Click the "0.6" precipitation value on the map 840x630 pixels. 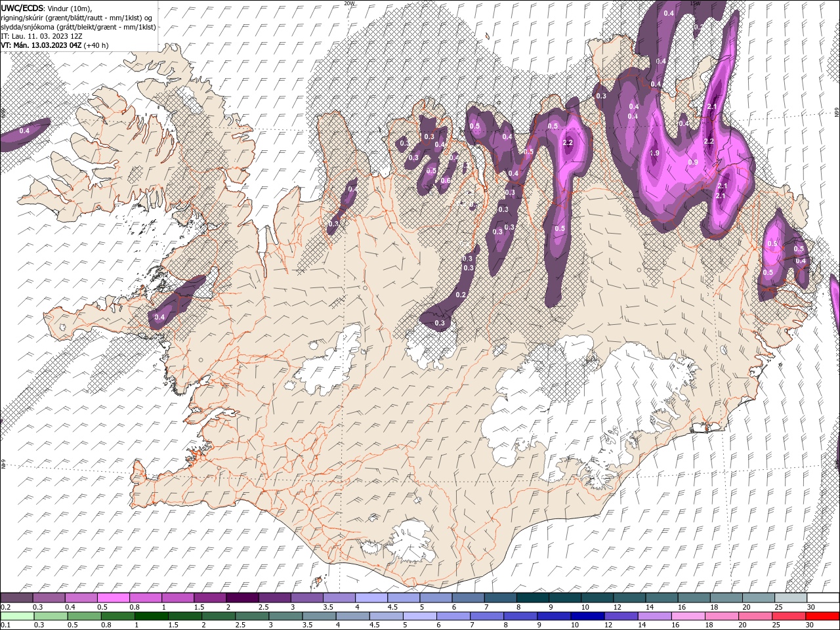coord(446,180)
